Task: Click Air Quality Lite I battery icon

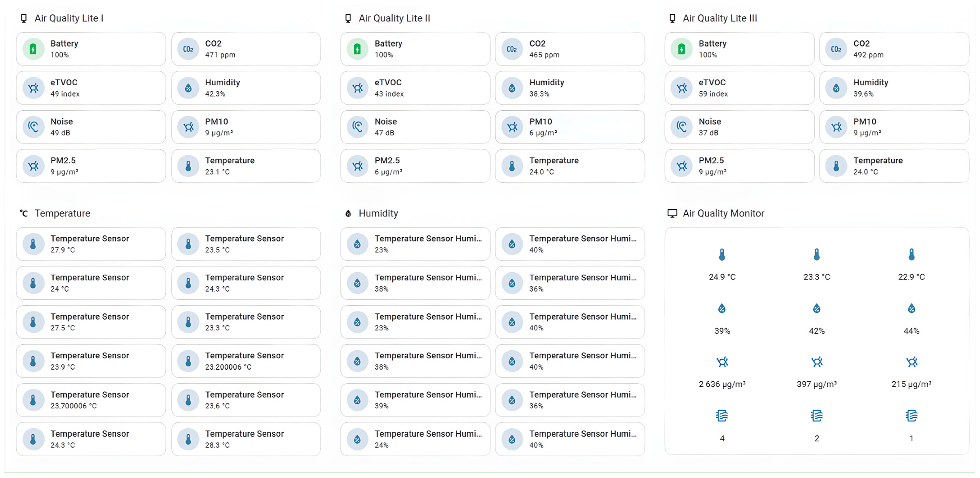Action: 33,49
